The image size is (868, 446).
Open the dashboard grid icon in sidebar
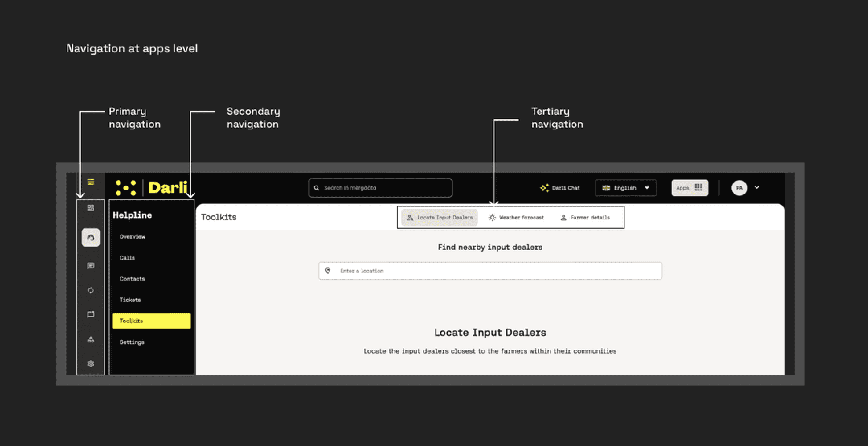(91, 208)
